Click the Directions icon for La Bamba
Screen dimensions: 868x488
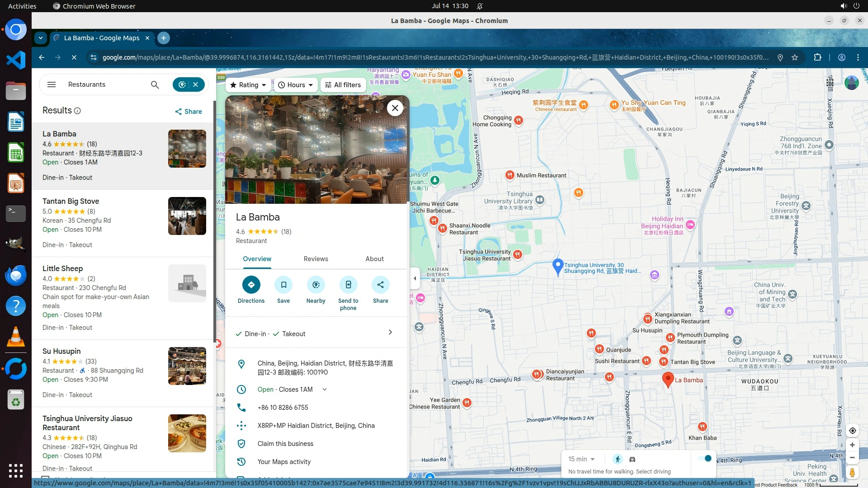tap(251, 285)
